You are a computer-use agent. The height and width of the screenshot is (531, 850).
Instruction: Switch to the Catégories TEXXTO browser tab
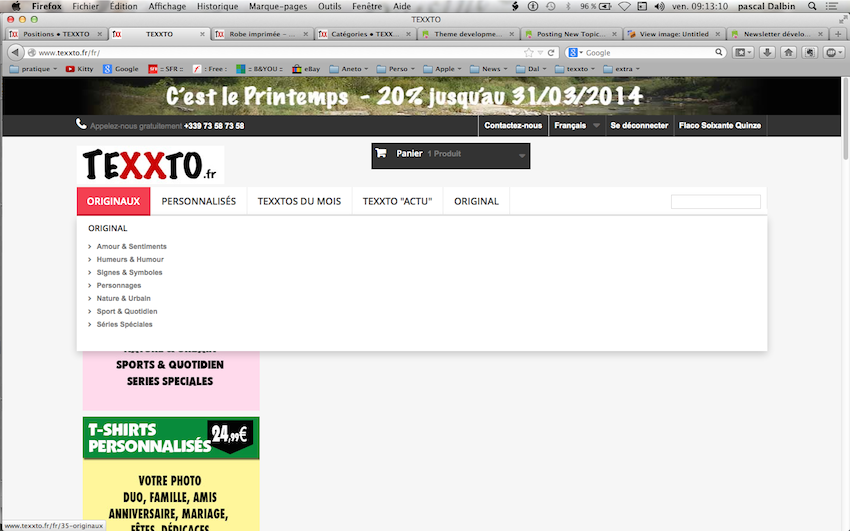pyautogui.click(x=365, y=34)
